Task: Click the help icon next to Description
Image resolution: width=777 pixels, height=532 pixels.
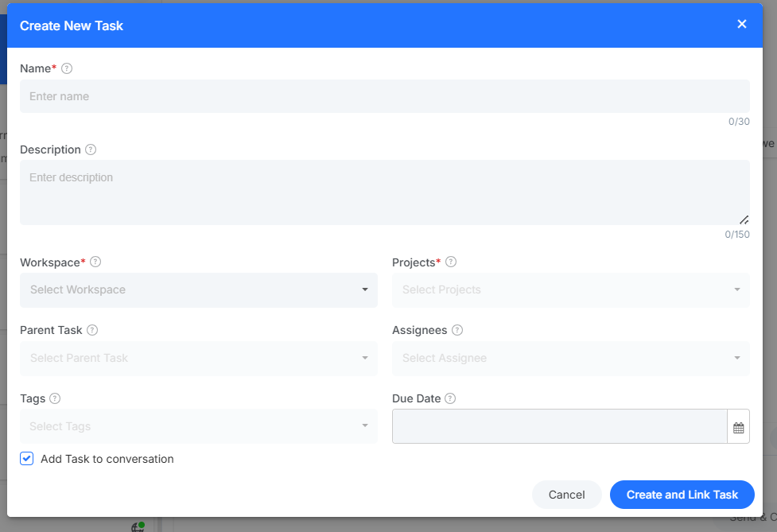Action: [91, 150]
